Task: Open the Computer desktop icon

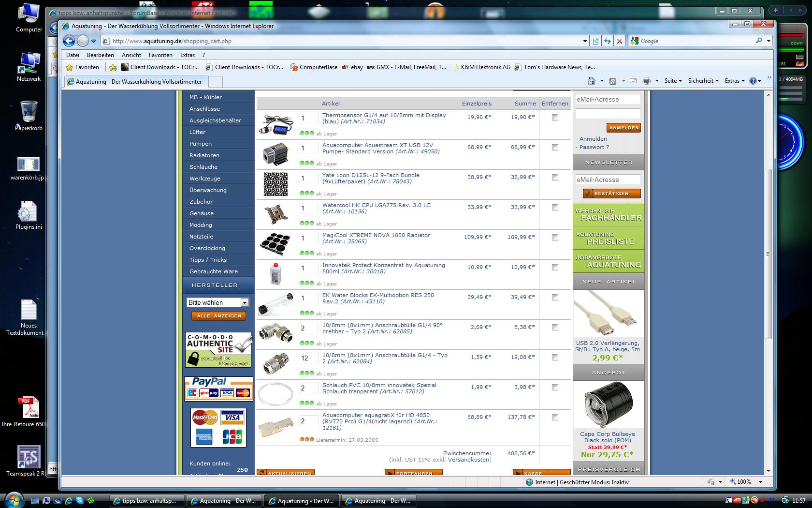Action: point(29,18)
